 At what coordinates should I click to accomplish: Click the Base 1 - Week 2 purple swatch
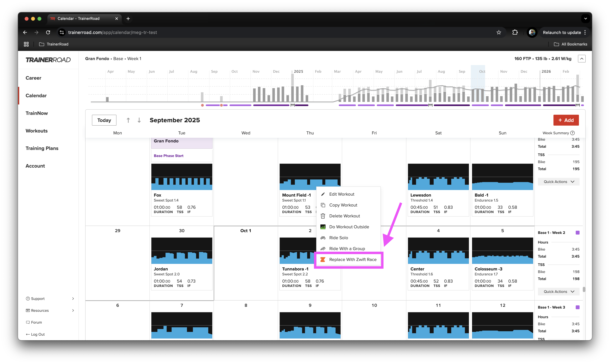pos(577,233)
